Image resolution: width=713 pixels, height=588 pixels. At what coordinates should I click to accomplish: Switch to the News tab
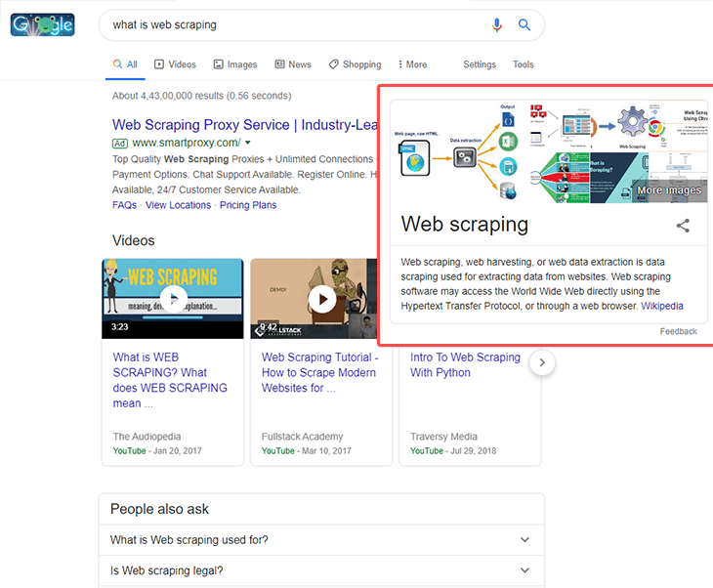coord(293,64)
